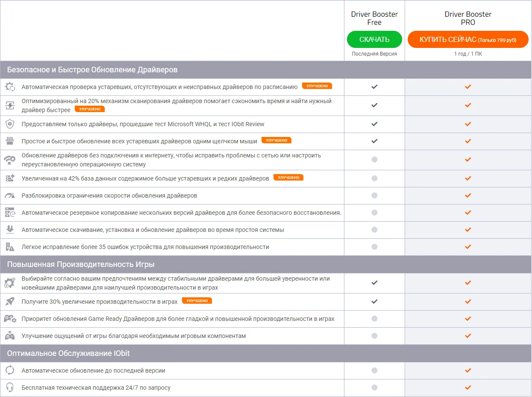Click the Оптимальное Обслуживание IObit section header
This screenshot has height=397, width=532.
tap(68, 353)
